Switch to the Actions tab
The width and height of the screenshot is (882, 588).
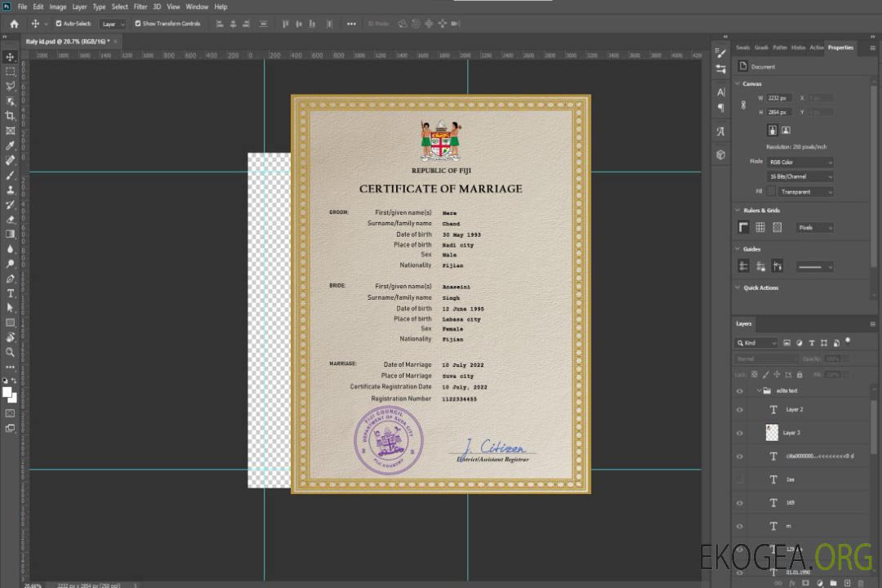[816, 47]
